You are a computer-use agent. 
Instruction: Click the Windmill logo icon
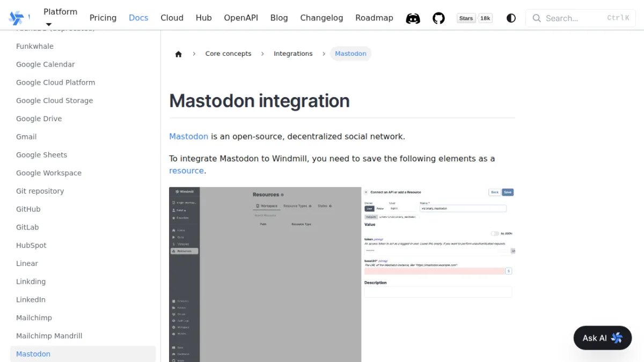(x=16, y=18)
